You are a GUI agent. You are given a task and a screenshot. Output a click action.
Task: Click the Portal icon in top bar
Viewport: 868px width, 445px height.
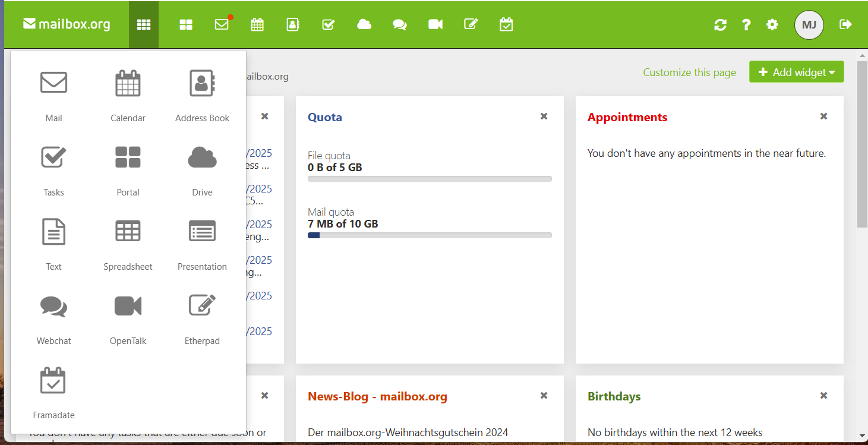pos(186,24)
